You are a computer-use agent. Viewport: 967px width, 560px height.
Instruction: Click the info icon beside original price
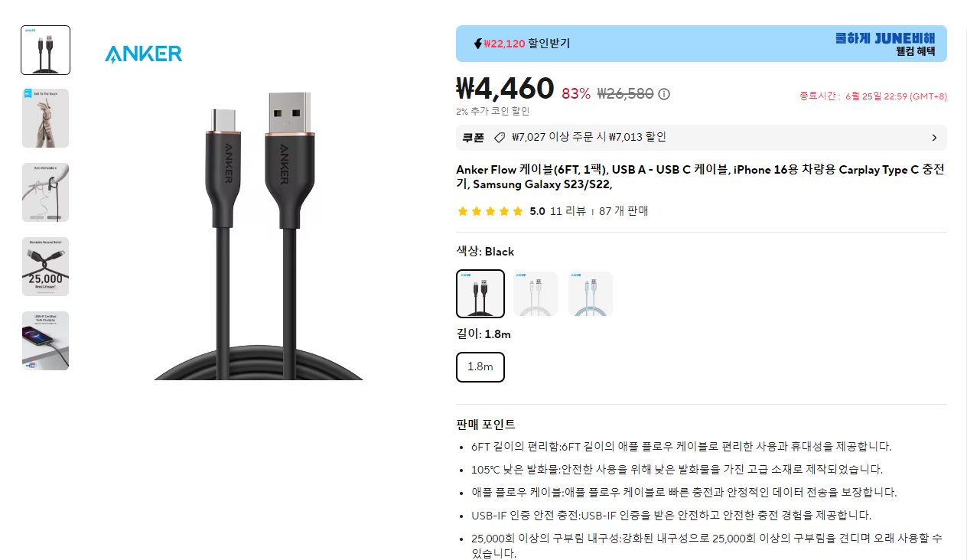pyautogui.click(x=664, y=94)
